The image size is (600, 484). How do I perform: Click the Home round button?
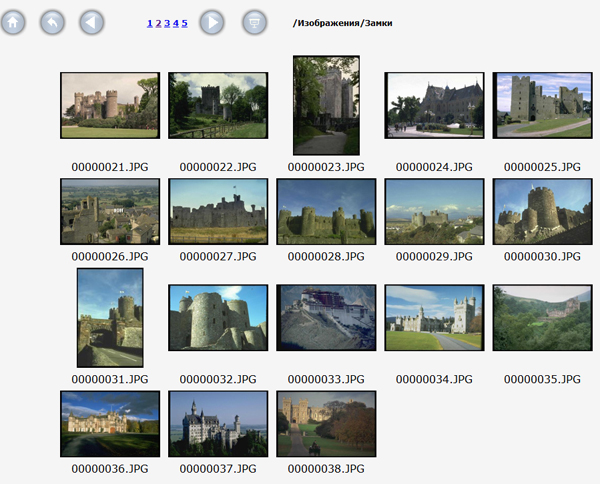[12, 22]
